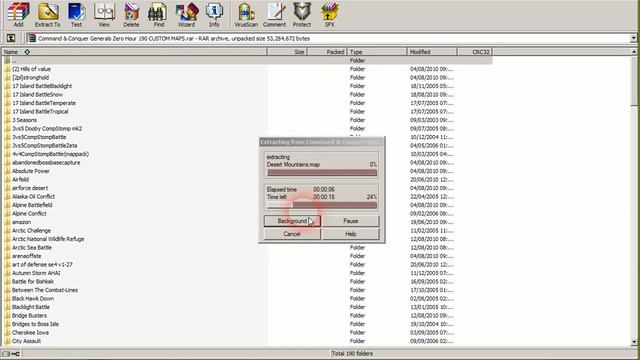Pause the extraction
The width and height of the screenshot is (640, 360).
click(x=351, y=221)
